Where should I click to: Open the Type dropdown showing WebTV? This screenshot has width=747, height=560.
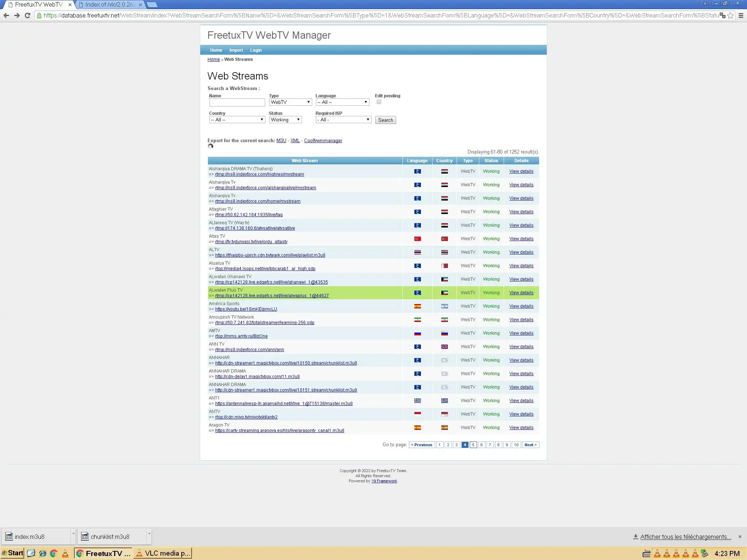pos(290,102)
